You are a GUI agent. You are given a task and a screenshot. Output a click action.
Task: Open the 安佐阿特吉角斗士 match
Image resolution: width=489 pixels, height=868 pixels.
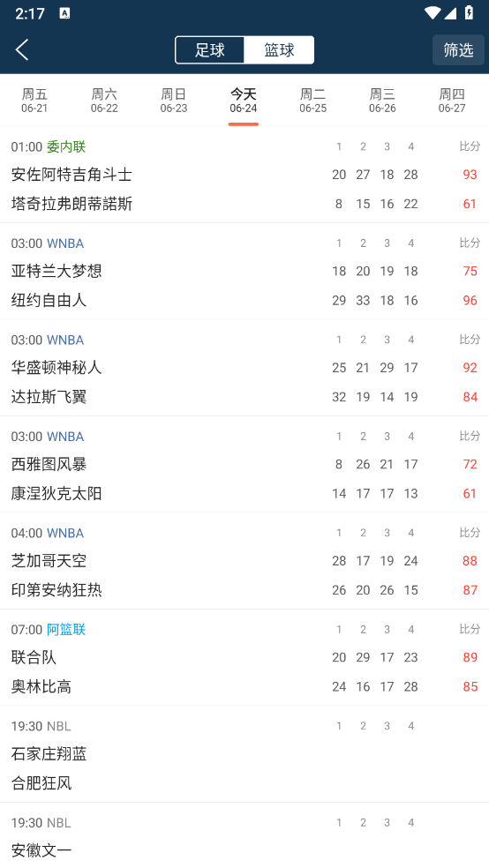tap(244, 175)
